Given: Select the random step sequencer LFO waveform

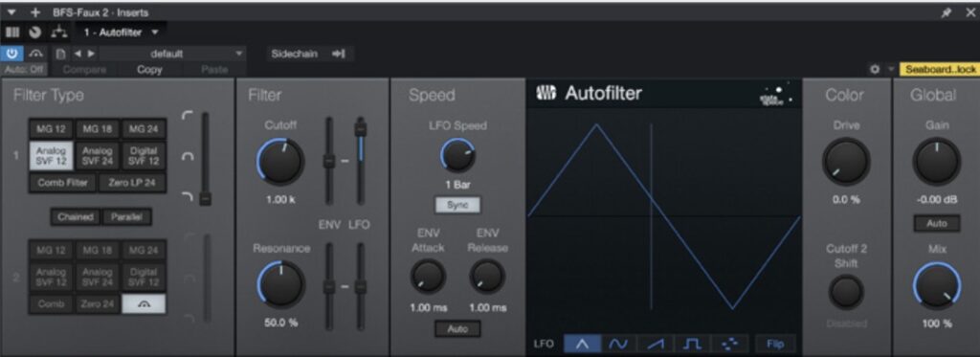Looking at the screenshot, I should point(729,344).
